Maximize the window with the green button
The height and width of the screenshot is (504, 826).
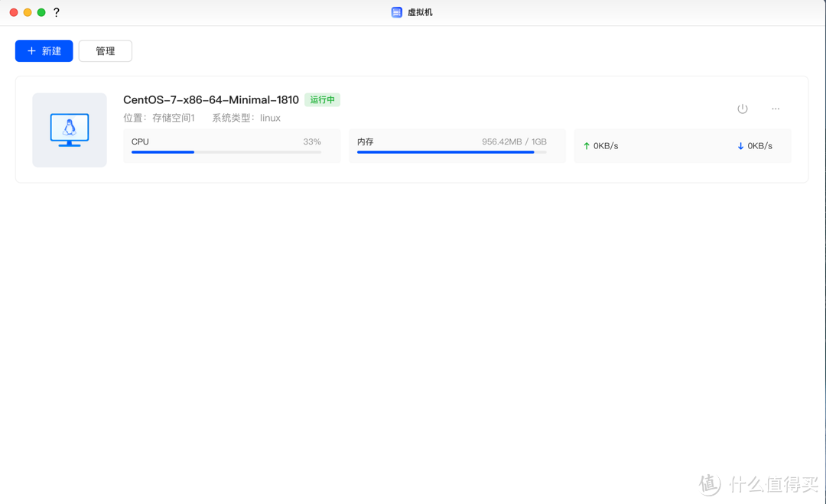click(x=41, y=12)
